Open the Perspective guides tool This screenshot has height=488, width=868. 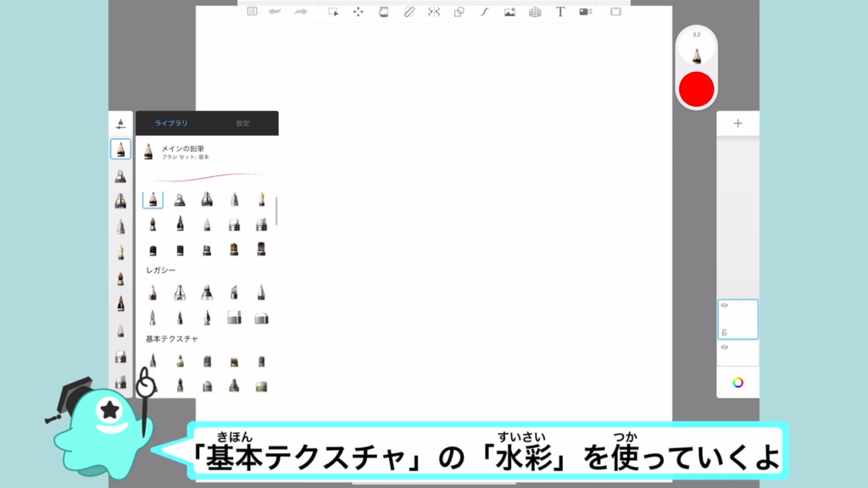pos(535,12)
